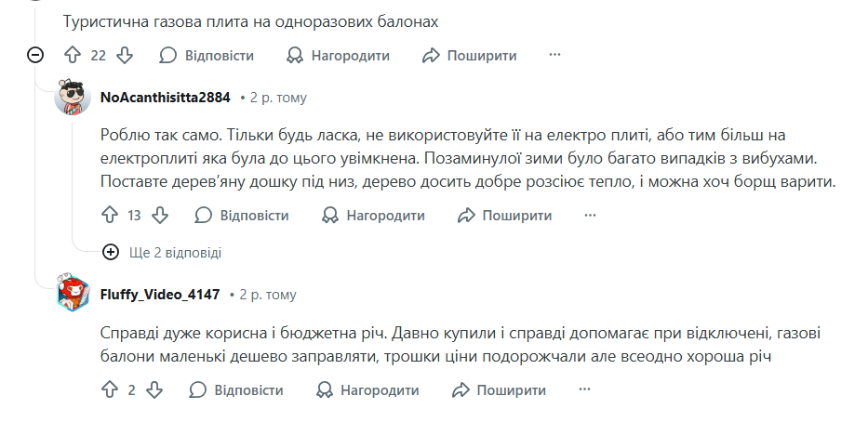The image size is (868, 422).
Task: Award Fluffy_Video_4147's comment via Нагородити
Action: click(367, 390)
